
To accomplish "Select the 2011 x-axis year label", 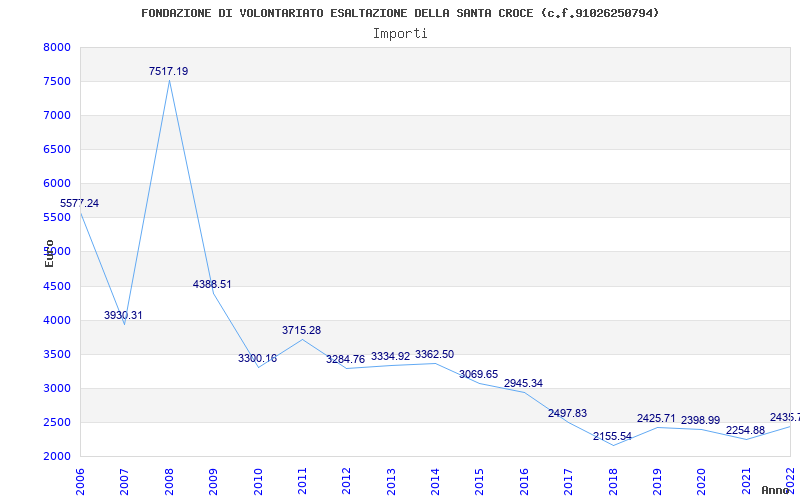I will [302, 481].
